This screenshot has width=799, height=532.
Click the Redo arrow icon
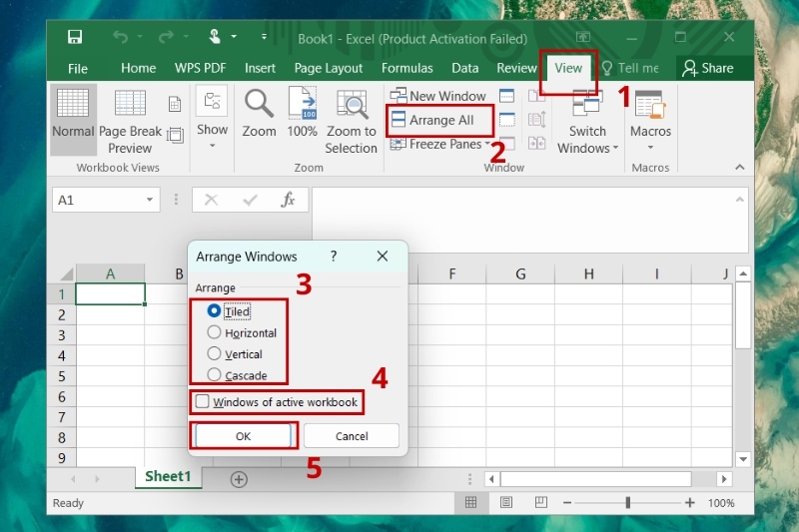coord(166,37)
